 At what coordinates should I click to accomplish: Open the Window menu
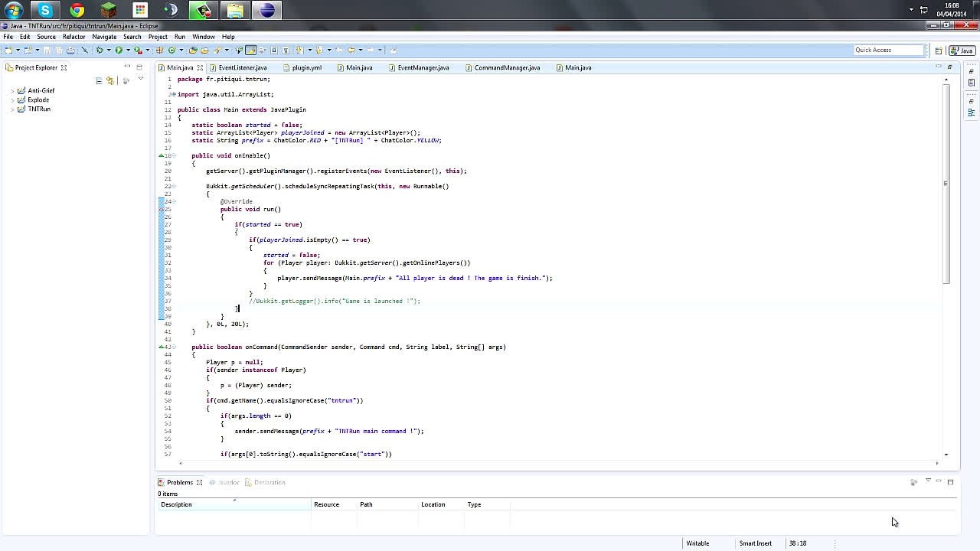(203, 37)
